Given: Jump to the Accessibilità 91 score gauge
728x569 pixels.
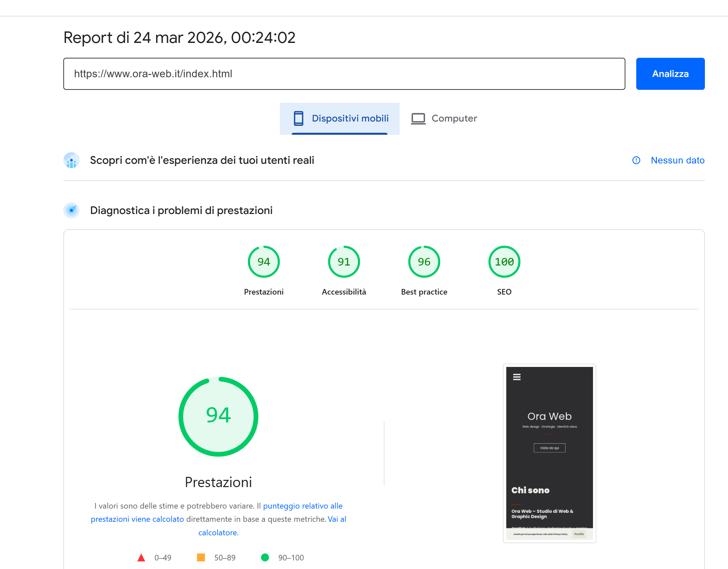Looking at the screenshot, I should [344, 262].
